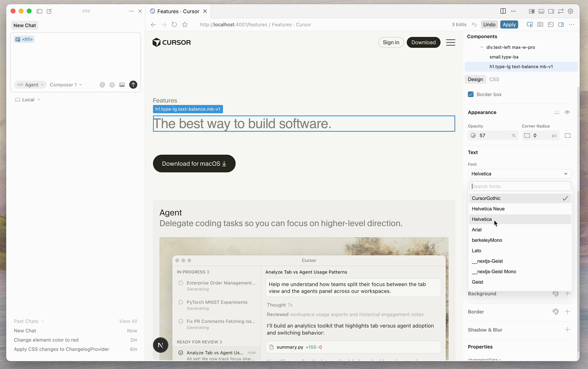Switch to the CSS tab
The width and height of the screenshot is (588, 369).
point(494,79)
